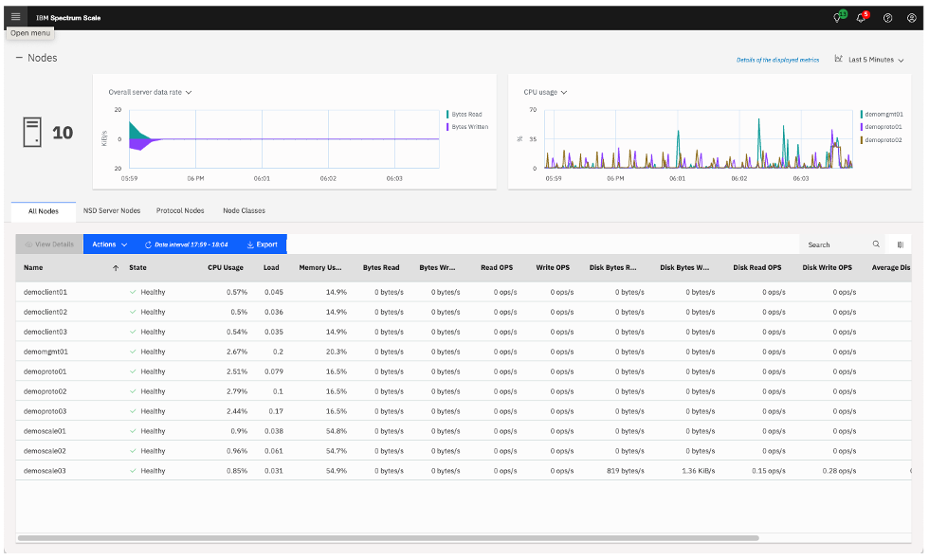
Task: Toggle Bytes Written series in the legend
Action: coord(469,126)
